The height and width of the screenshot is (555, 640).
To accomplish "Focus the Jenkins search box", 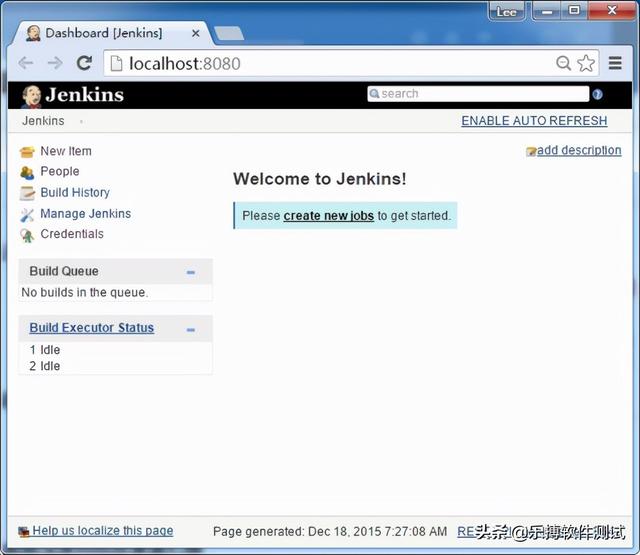I will pyautogui.click(x=478, y=94).
